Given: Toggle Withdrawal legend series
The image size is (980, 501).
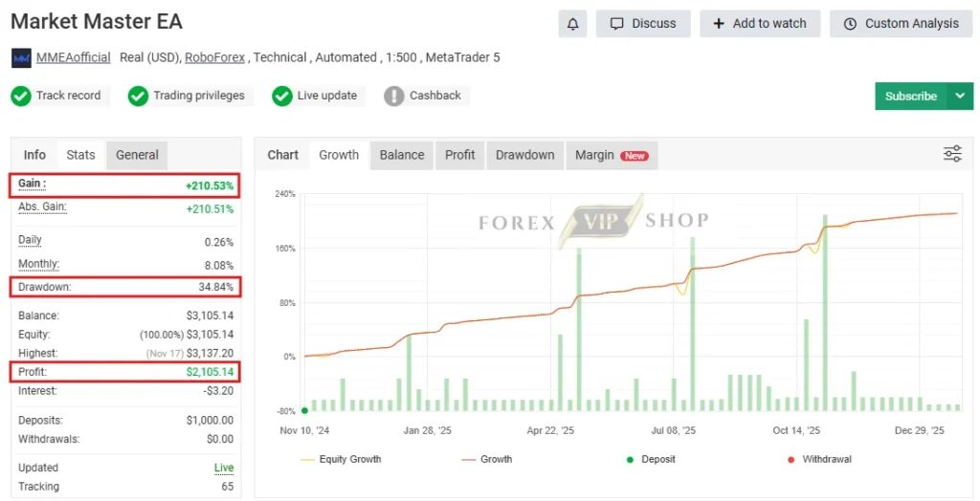Looking at the screenshot, I should pyautogui.click(x=819, y=459).
